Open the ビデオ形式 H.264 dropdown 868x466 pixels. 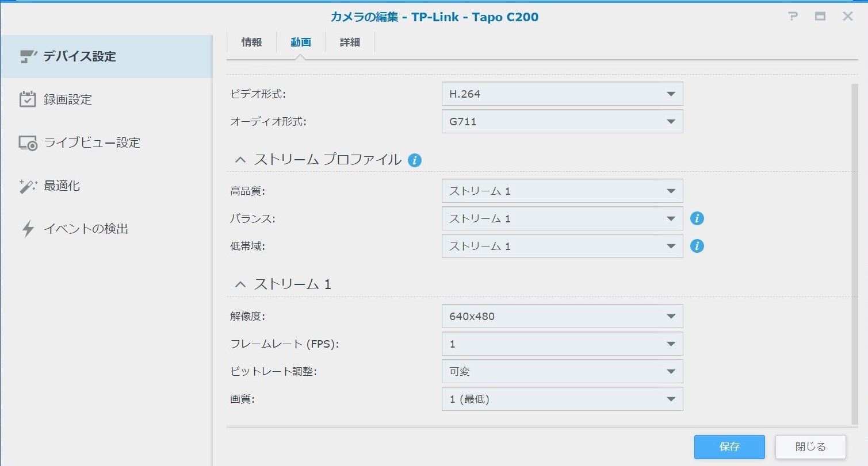click(562, 94)
